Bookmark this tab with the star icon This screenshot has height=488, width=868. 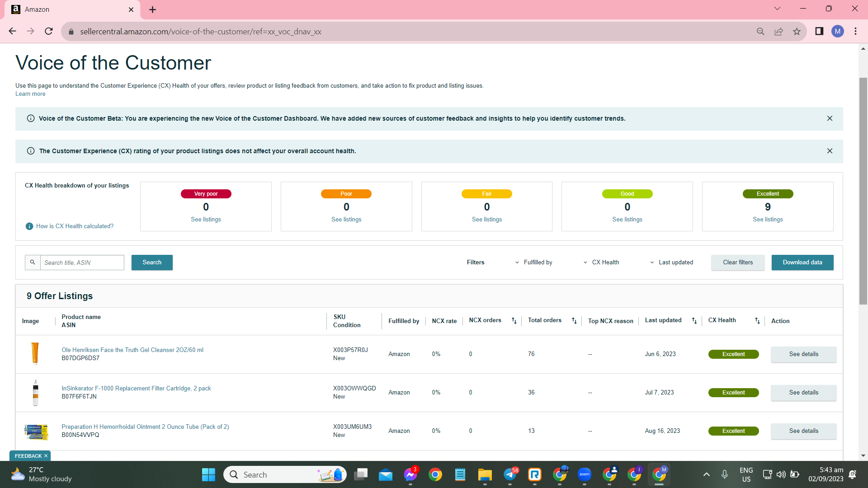797,31
